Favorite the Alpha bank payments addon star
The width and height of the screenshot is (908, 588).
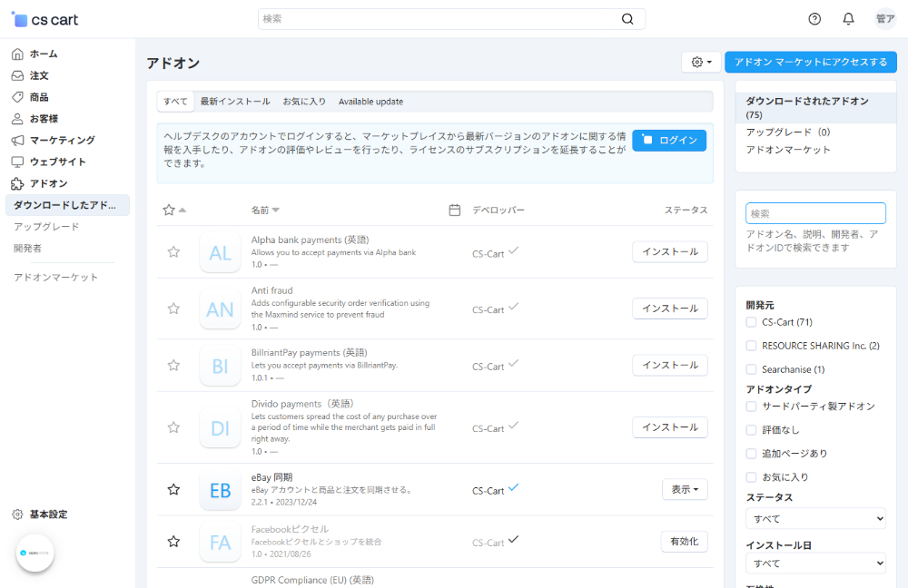coord(173,252)
